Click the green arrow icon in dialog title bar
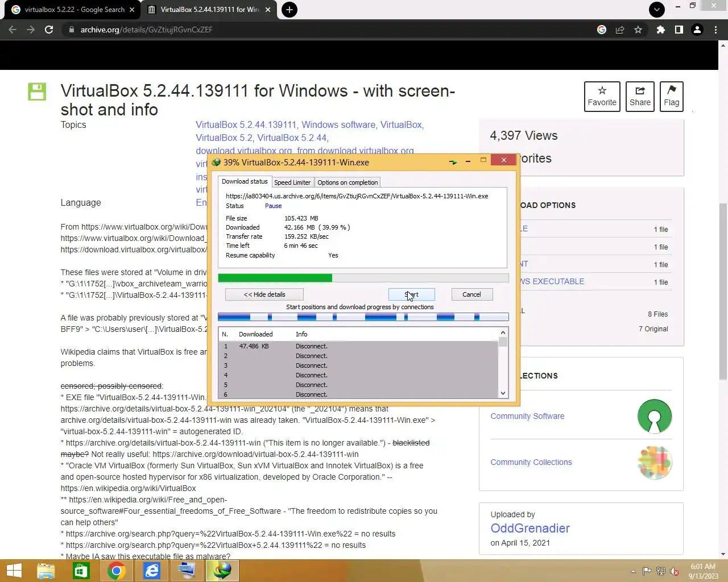Screen dimensions: 728x582 tap(453, 162)
